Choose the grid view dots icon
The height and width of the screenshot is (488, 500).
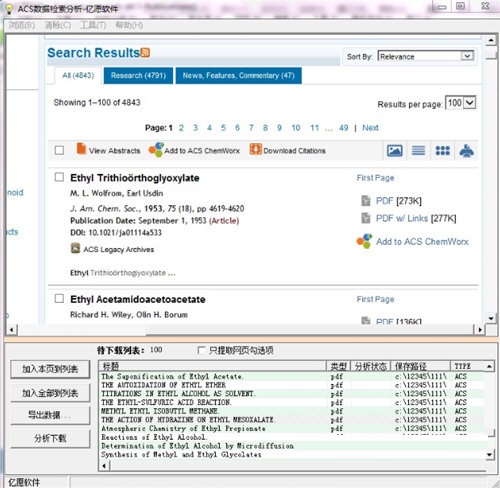pyautogui.click(x=442, y=151)
